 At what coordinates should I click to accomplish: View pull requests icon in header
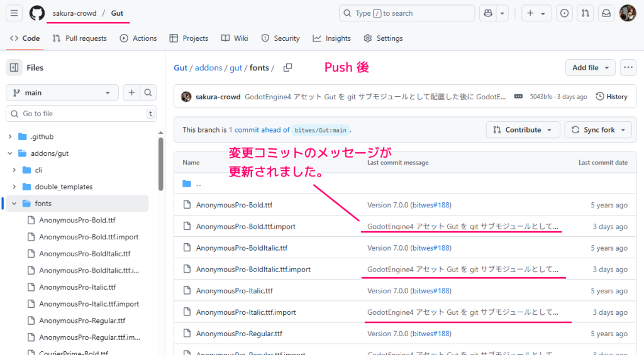586,13
